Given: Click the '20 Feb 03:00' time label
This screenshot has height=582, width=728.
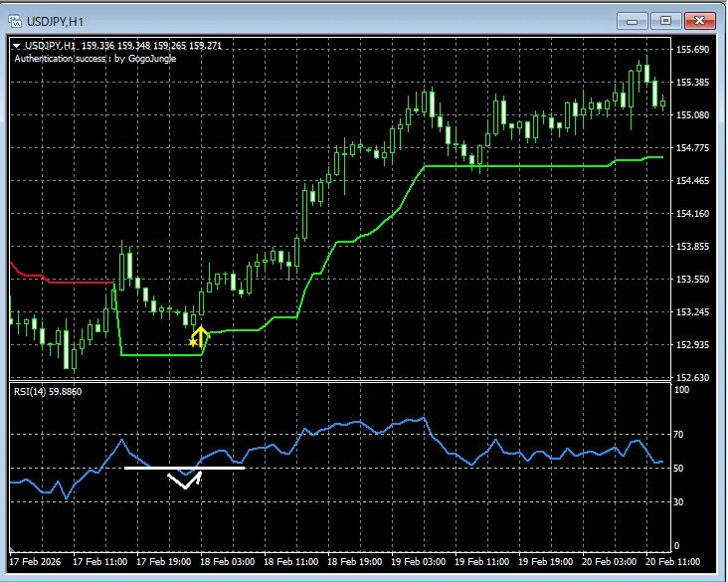Looking at the screenshot, I should (x=609, y=561).
